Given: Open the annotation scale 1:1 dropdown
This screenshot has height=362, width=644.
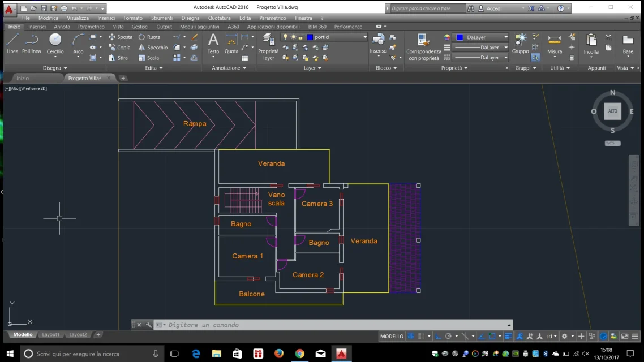Looking at the screenshot, I should [x=551, y=337].
